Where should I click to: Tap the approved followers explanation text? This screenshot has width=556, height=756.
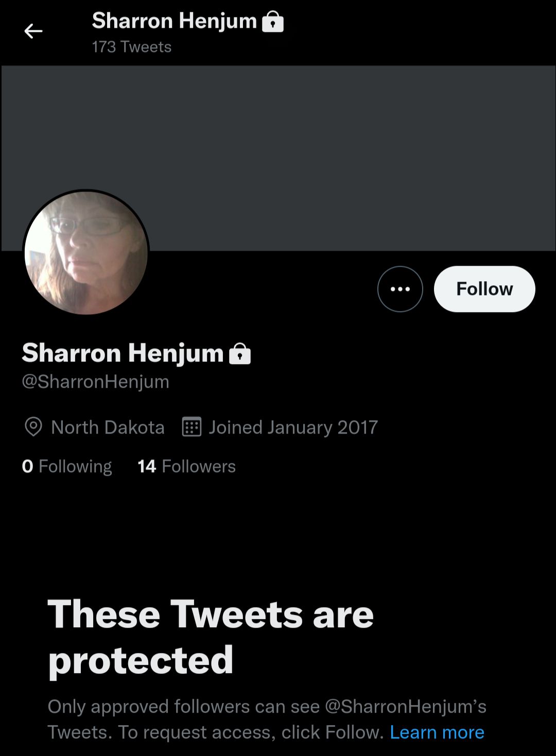pyautogui.click(x=267, y=719)
